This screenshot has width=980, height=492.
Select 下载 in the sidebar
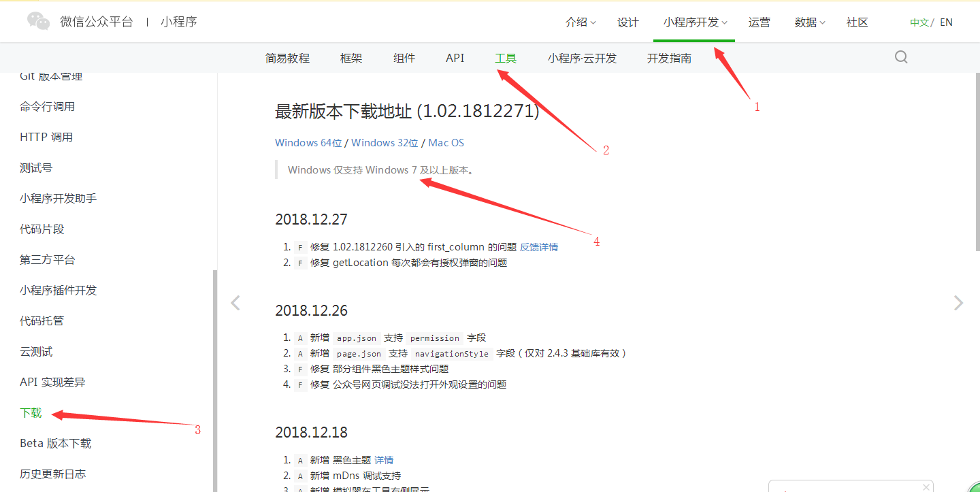pos(31,412)
